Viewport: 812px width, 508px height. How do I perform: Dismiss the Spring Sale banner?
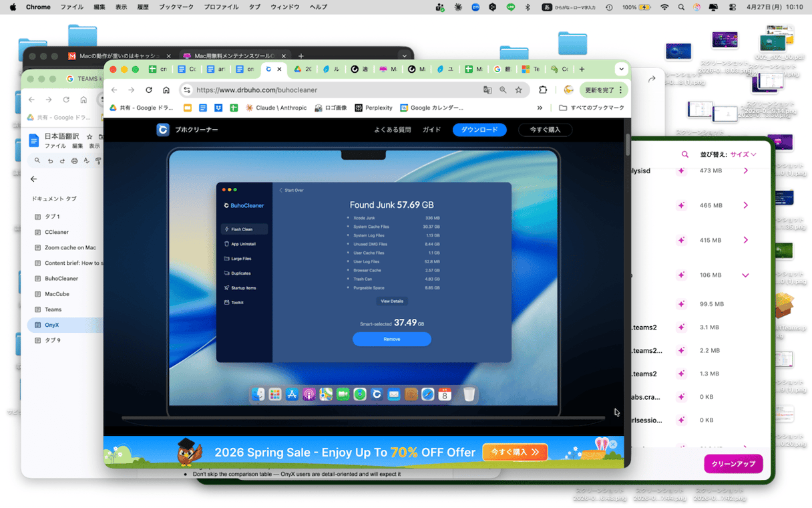point(613,444)
